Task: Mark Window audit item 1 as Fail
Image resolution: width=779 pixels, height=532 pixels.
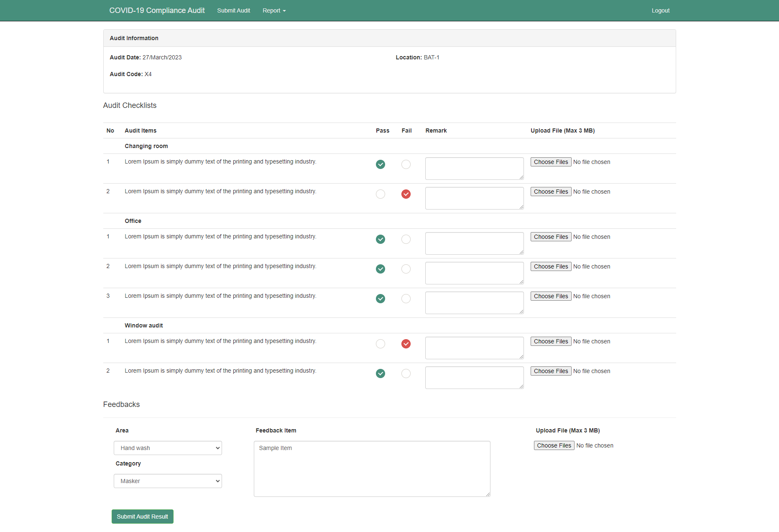Action: (406, 344)
